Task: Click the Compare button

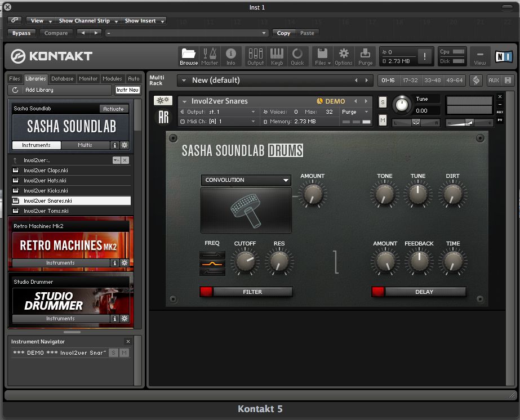Action: tap(56, 33)
